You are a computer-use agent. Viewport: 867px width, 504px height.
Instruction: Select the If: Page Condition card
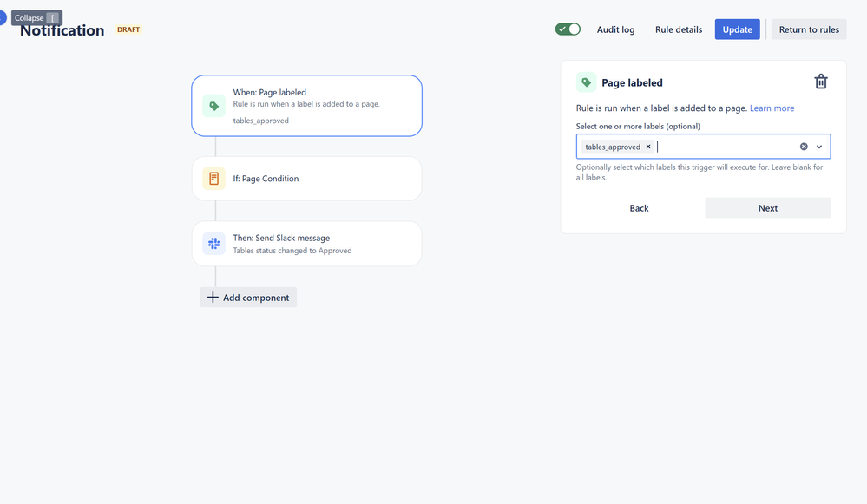click(307, 179)
